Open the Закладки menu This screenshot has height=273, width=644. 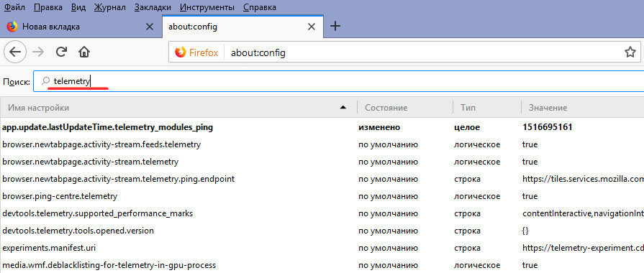[x=153, y=7]
